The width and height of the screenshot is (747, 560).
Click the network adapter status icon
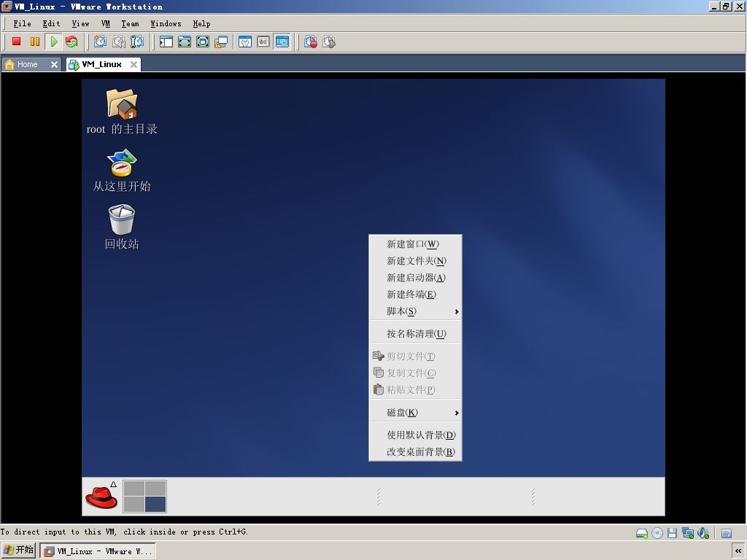pos(687,533)
